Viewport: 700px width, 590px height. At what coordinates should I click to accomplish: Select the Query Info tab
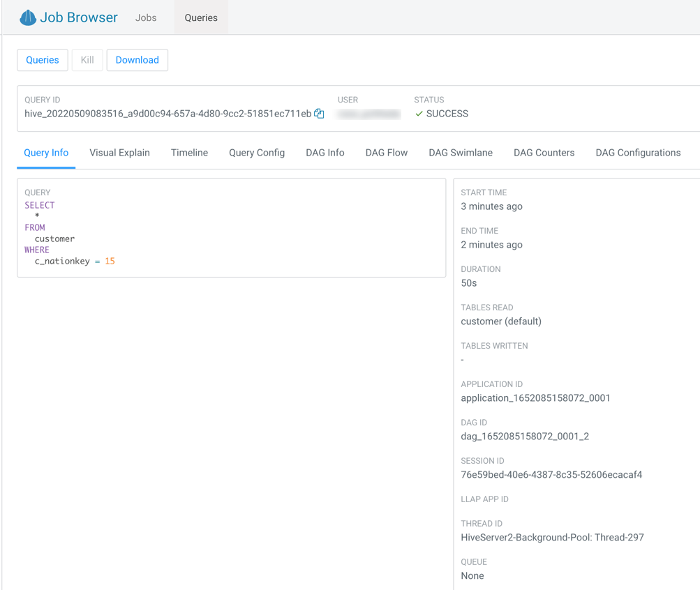coord(45,152)
